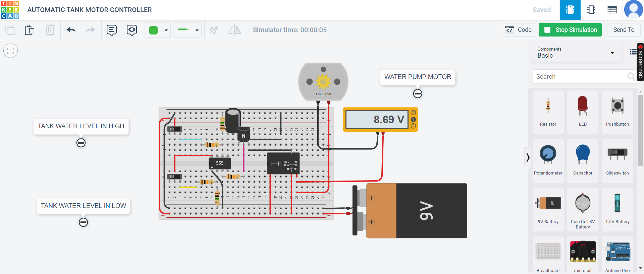Redo the last action
Screen dimensions: 644x274
pos(91,30)
